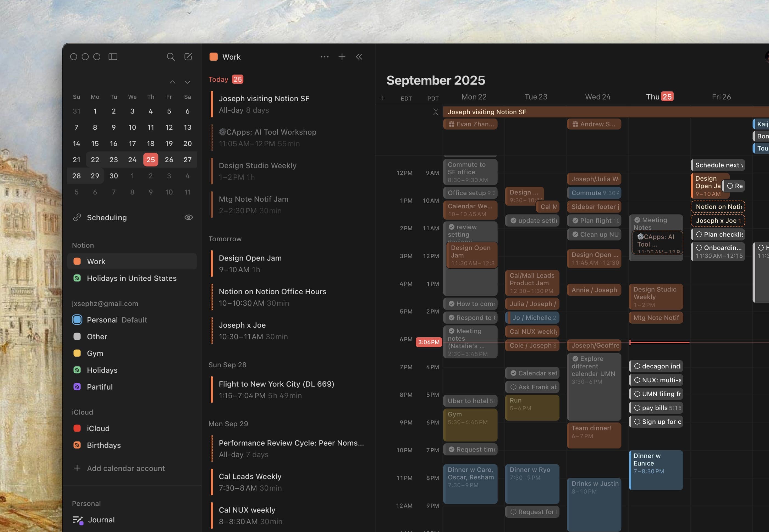Screen dimensions: 769x532
Task: Collapse the all-day events section
Action: pos(435,112)
